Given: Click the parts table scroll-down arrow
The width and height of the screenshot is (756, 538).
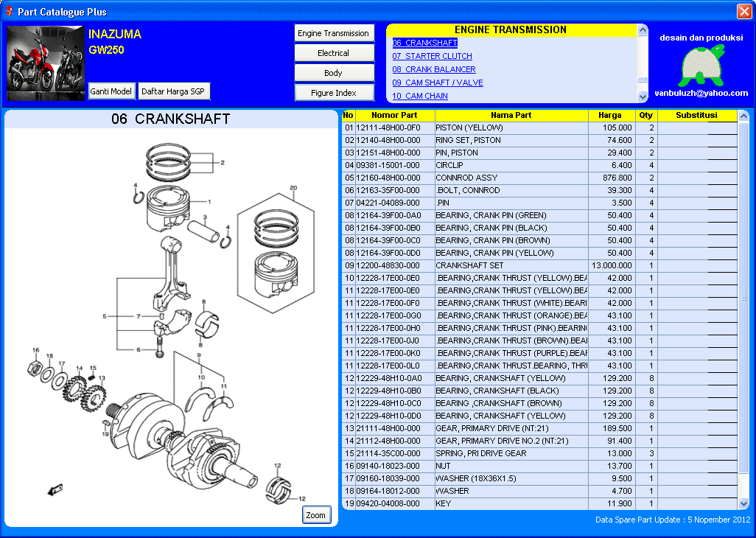Looking at the screenshot, I should (743, 504).
